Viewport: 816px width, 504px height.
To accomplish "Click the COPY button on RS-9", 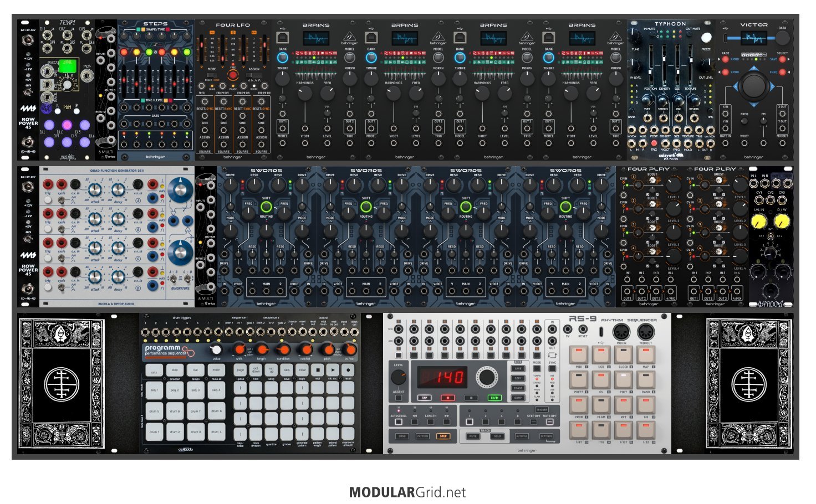I will point(518,378).
